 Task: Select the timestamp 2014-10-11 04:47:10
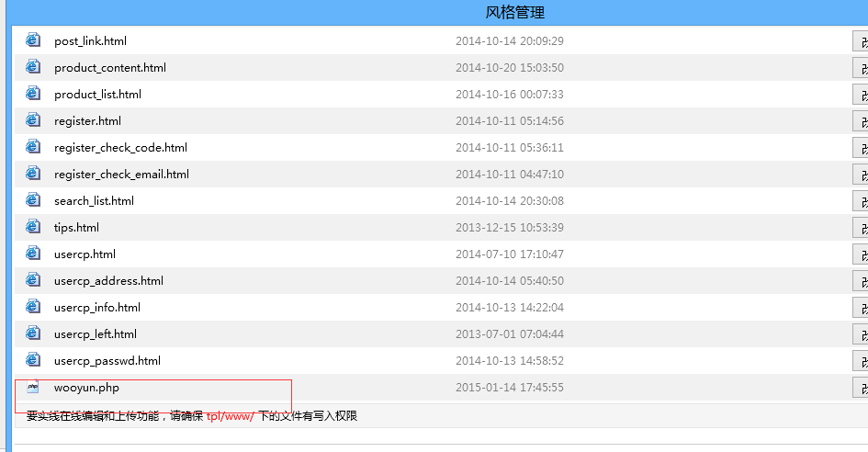pos(510,174)
